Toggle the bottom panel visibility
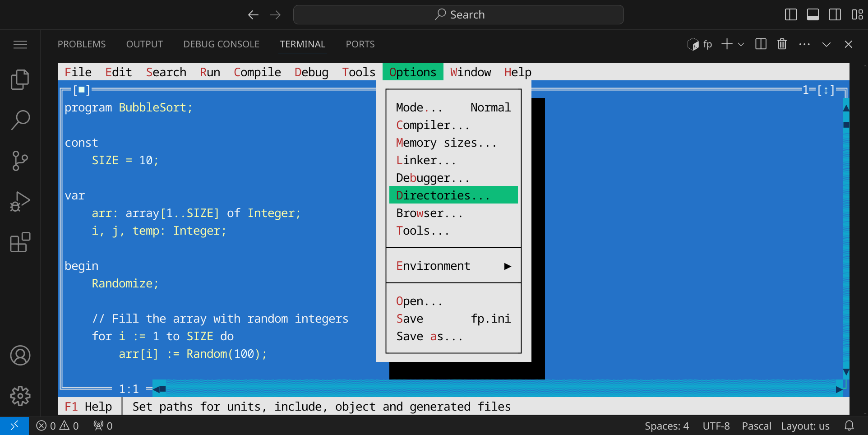868x435 pixels. tap(813, 15)
